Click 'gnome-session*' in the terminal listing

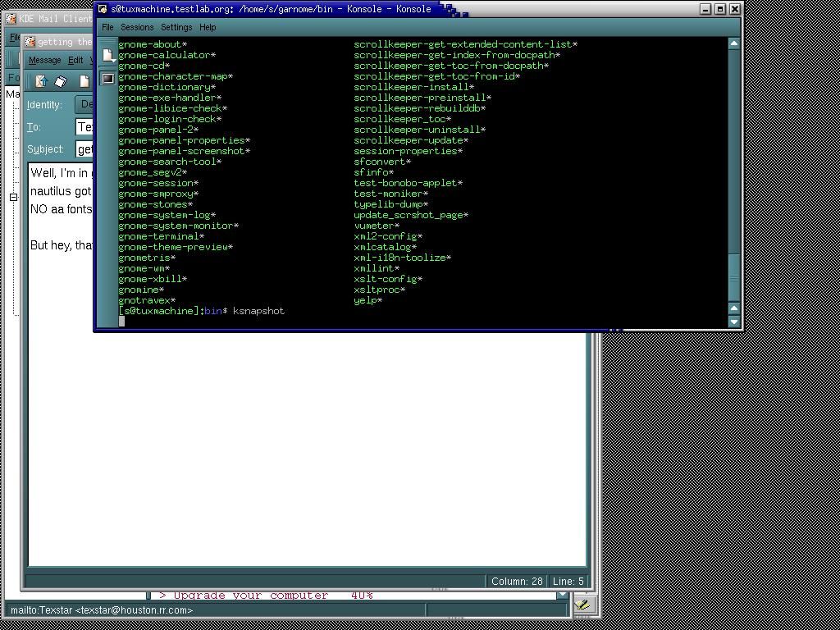pyautogui.click(x=158, y=183)
